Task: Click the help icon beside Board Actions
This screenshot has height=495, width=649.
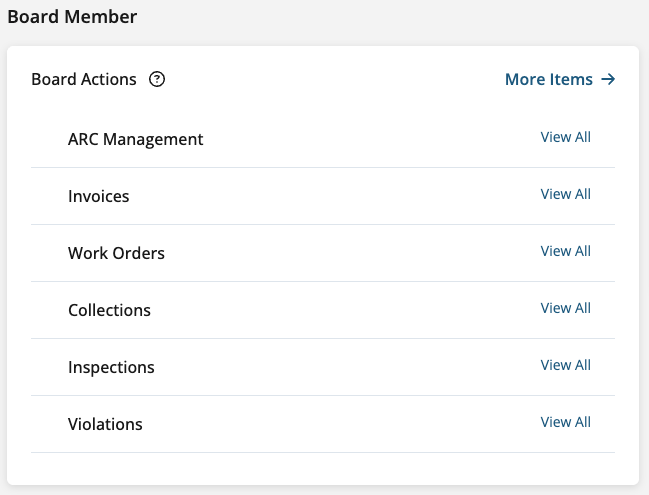Action: (157, 80)
